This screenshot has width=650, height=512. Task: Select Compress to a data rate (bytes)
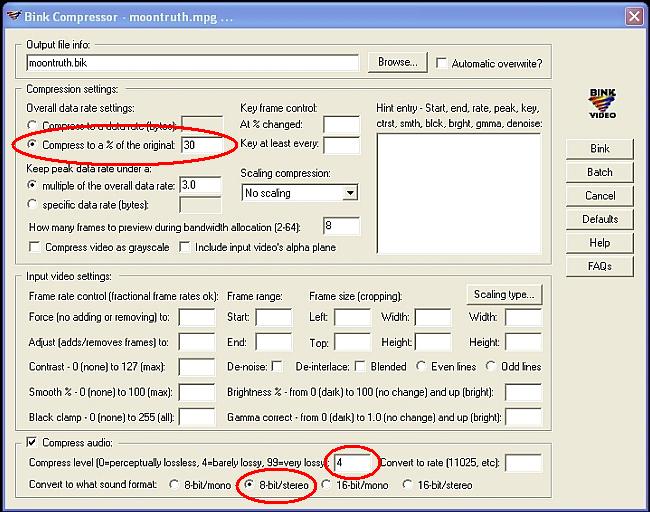coord(32,125)
